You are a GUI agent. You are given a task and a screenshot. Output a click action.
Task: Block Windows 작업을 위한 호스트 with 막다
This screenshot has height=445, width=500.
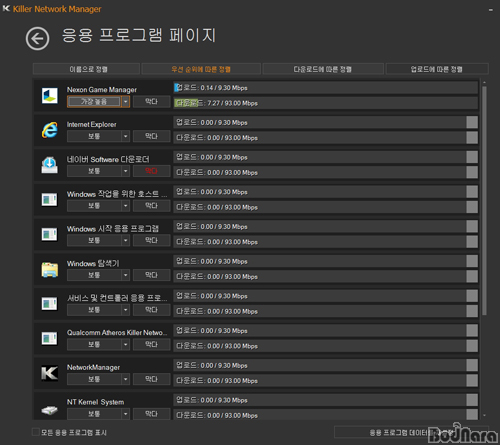pos(151,205)
